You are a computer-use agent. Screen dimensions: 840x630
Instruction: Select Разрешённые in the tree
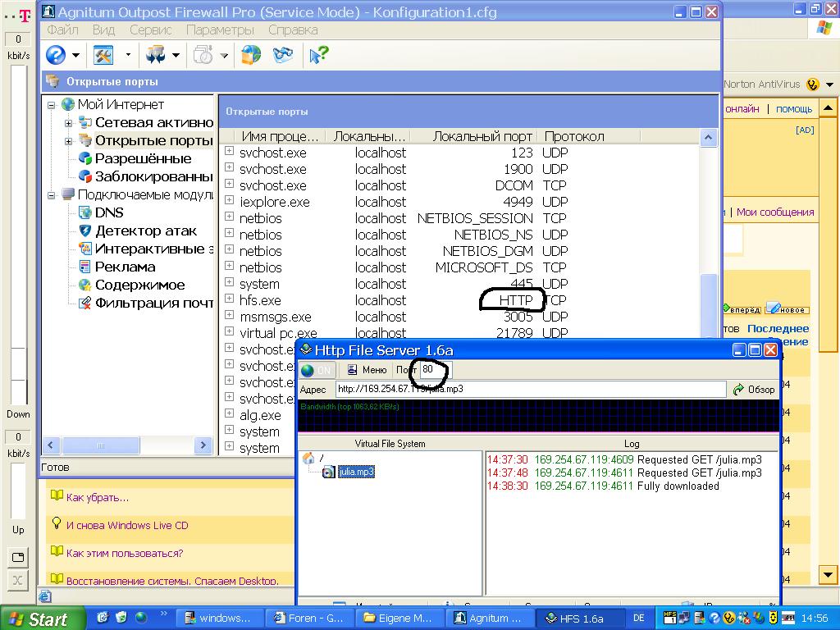[143, 158]
